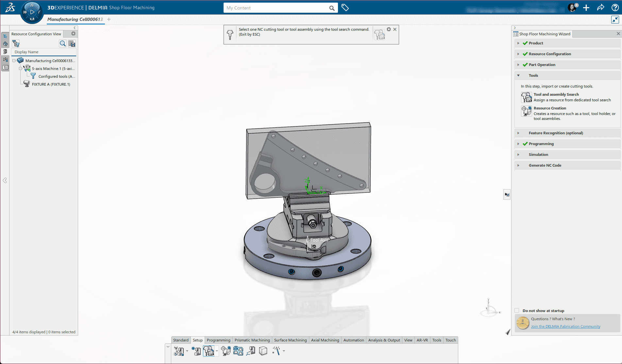Click the Share arrow icon
This screenshot has height=364, width=622.
tap(601, 8)
